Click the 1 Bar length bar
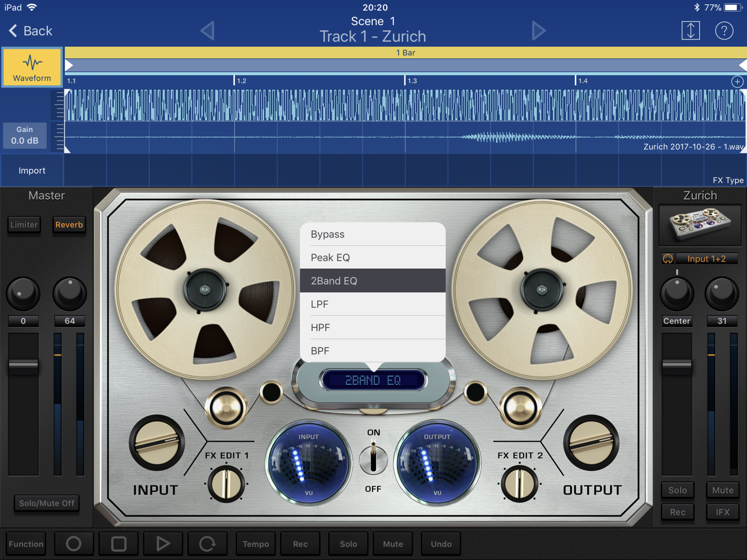The height and width of the screenshot is (560, 747). click(x=405, y=53)
